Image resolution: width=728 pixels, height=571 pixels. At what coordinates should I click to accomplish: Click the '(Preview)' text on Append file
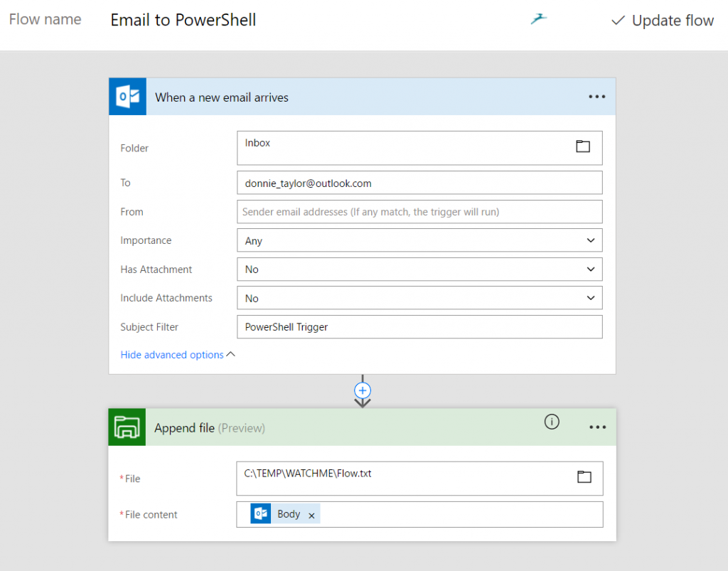(242, 428)
